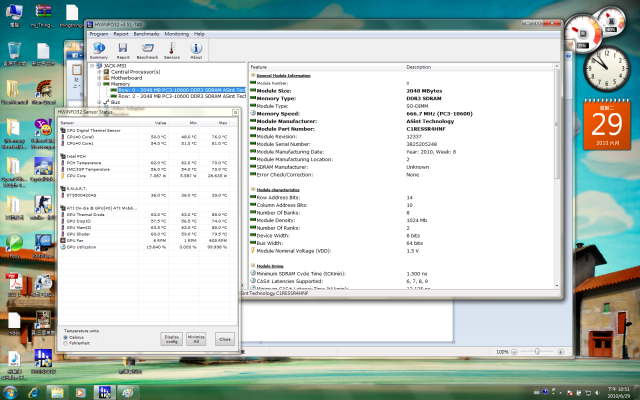Expand the Central Processor(s) tree node

[99, 71]
